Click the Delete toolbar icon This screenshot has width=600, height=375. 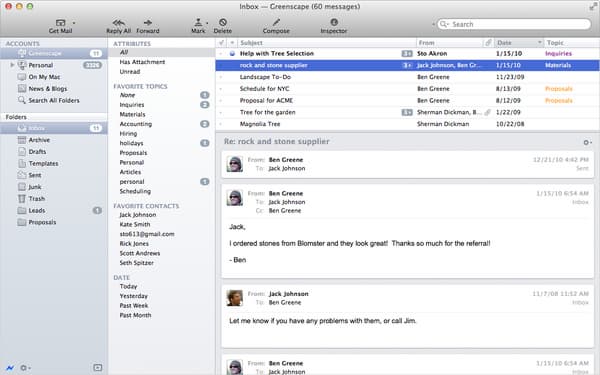pyautogui.click(x=223, y=22)
